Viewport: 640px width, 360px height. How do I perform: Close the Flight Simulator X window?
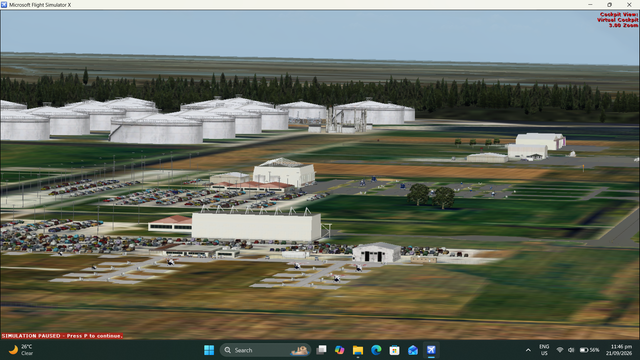click(629, 5)
